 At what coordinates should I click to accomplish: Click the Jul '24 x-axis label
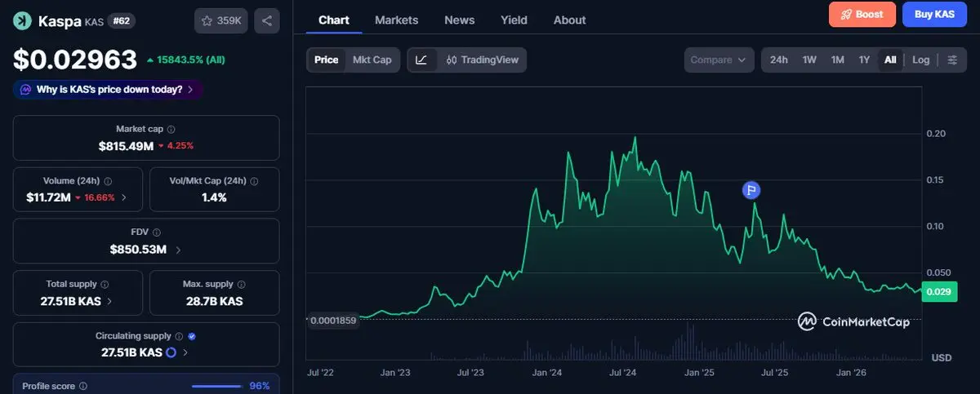(624, 373)
